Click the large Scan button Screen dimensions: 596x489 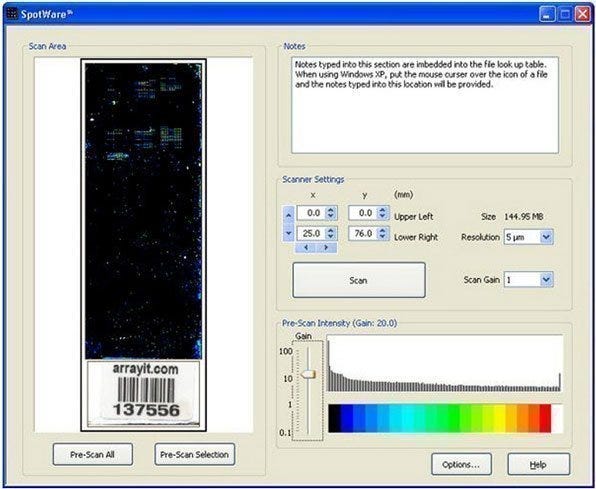(x=359, y=280)
